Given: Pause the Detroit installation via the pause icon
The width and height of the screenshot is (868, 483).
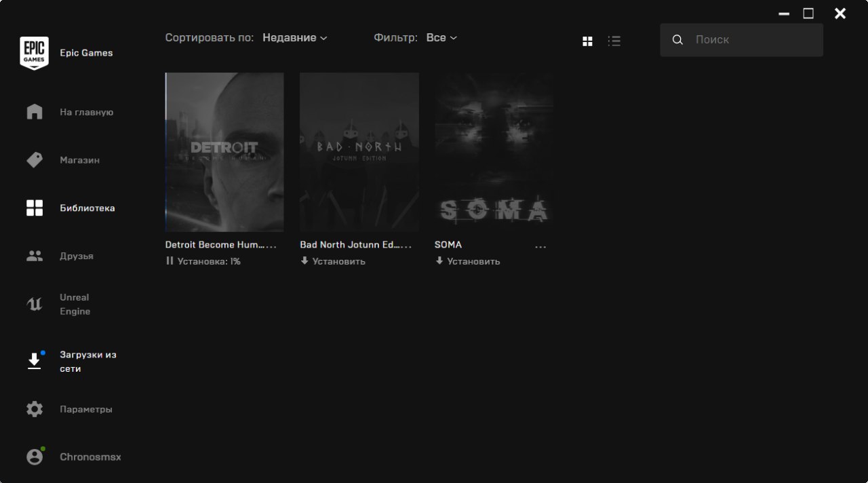Looking at the screenshot, I should 170,261.
